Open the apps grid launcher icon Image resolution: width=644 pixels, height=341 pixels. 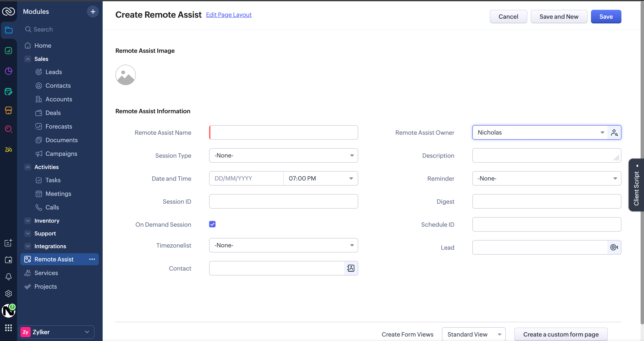(x=9, y=328)
